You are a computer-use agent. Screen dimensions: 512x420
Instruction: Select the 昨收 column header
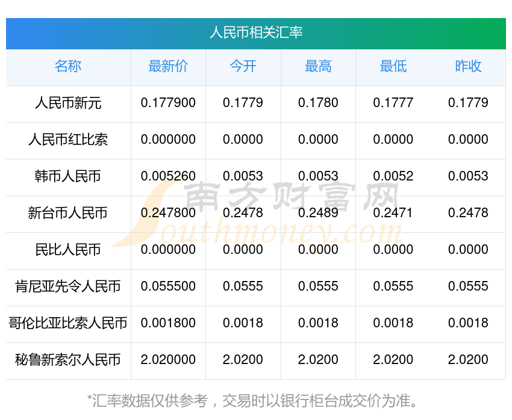(x=468, y=66)
